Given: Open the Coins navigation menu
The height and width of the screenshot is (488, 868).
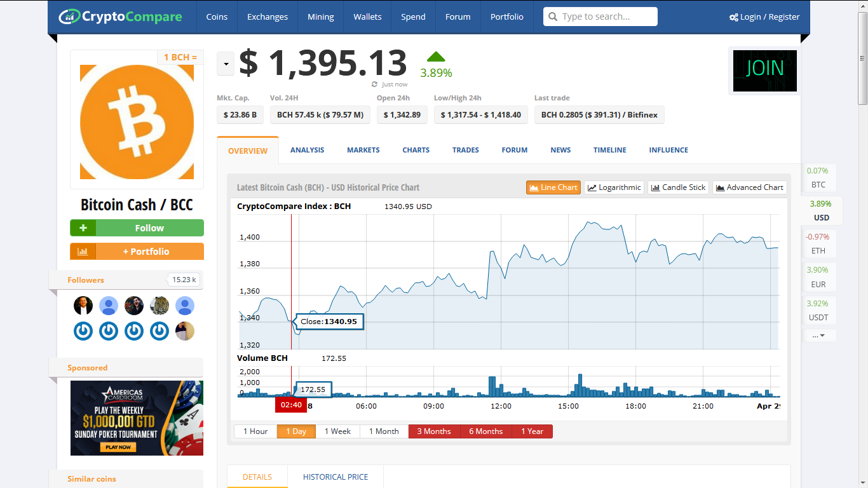Looking at the screenshot, I should 217,17.
